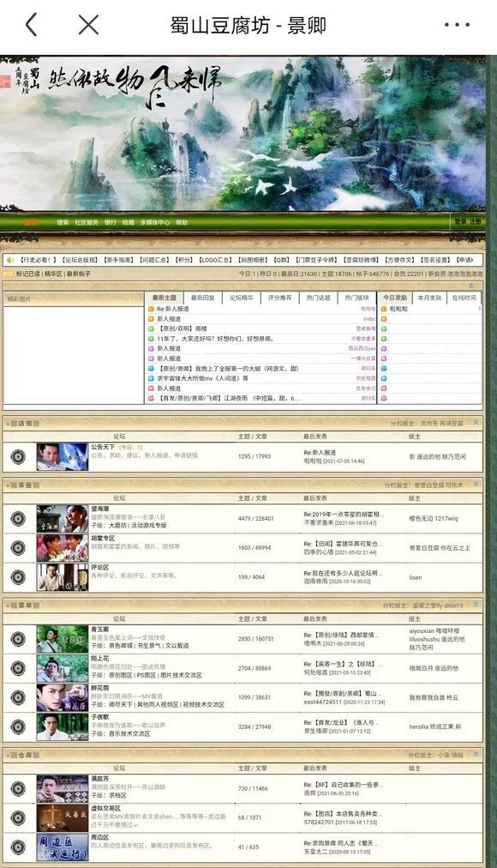
Task: Collapse the 仓库 category via double chevron
Action: click(475, 755)
